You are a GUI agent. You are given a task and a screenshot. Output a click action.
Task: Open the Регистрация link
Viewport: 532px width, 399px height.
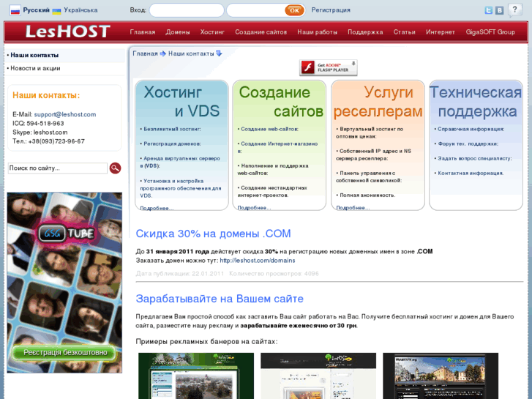point(331,10)
